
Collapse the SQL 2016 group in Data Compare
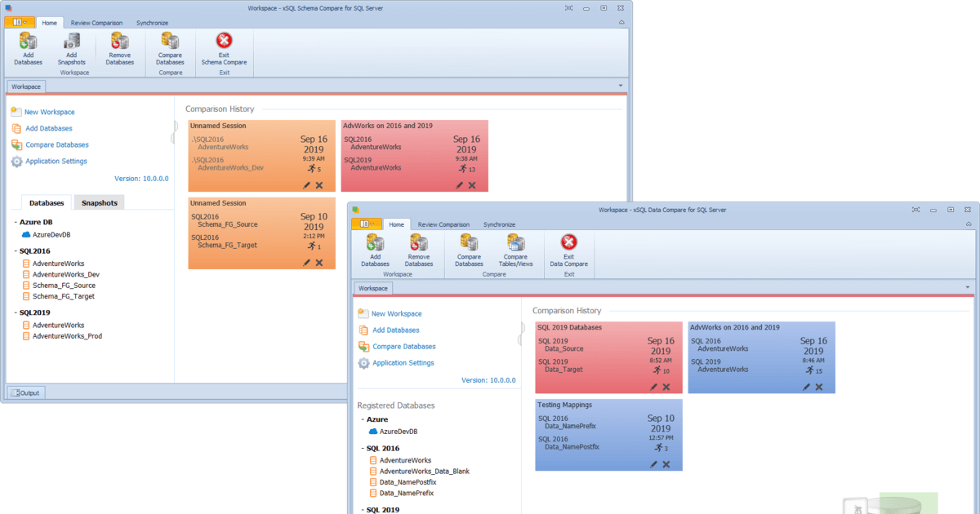point(363,448)
